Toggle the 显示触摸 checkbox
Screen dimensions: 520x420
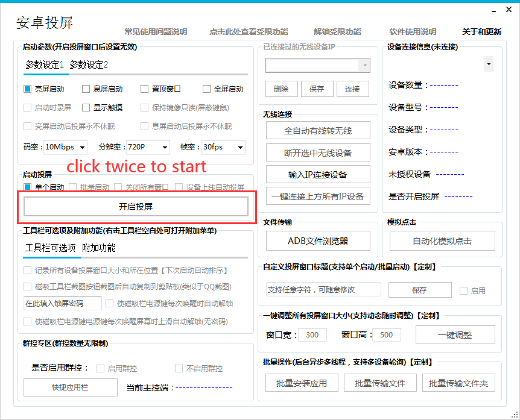point(86,108)
